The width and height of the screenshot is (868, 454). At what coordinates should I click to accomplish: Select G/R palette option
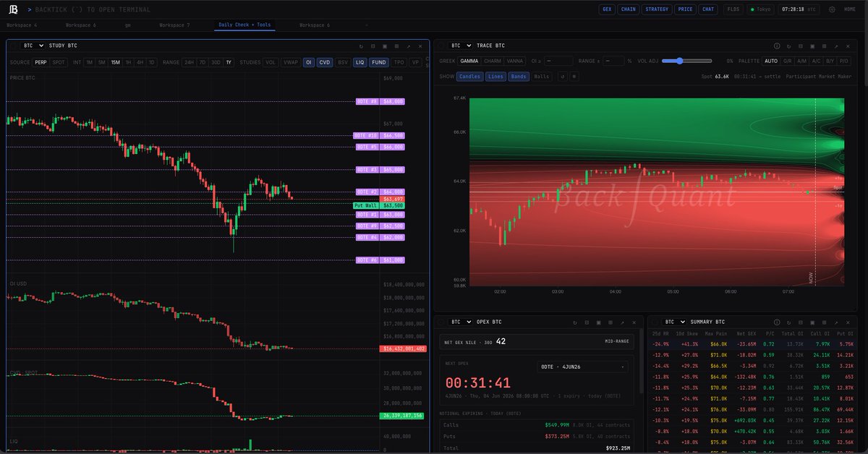coord(787,61)
